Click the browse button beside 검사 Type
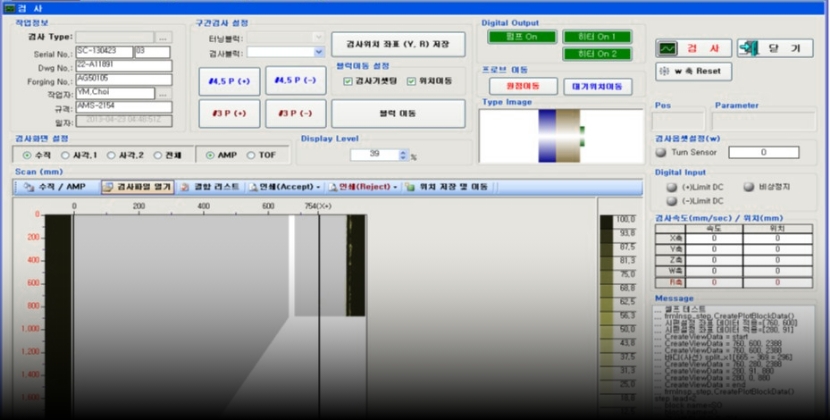This screenshot has width=830, height=420. (164, 37)
